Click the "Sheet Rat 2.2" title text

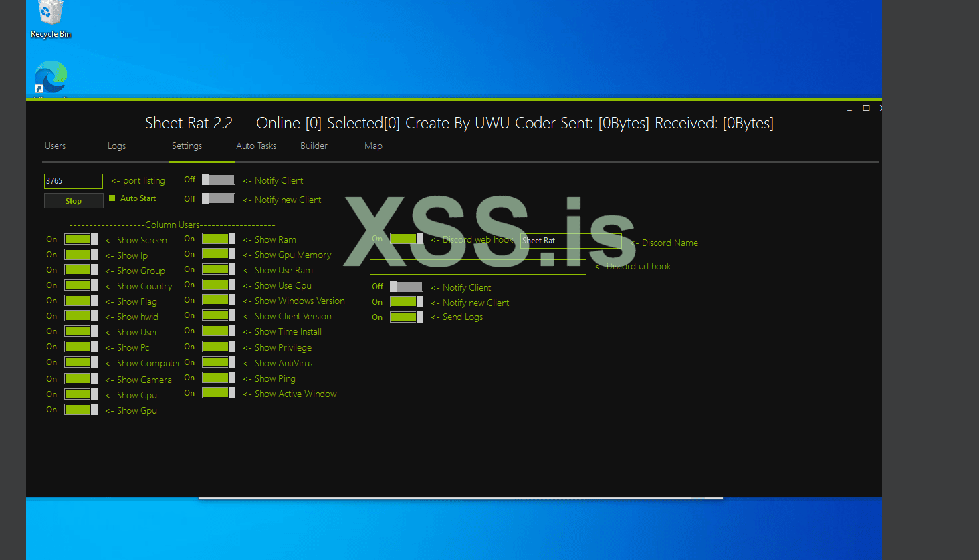pyautogui.click(x=189, y=123)
